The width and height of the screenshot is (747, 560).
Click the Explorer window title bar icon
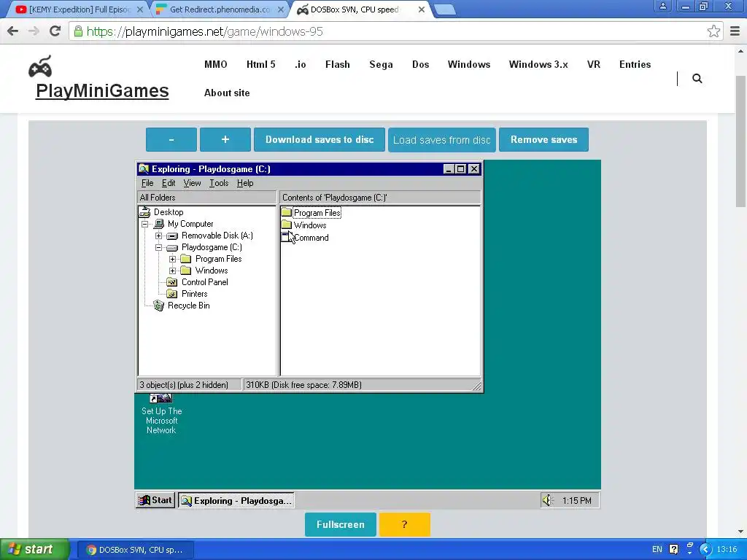coord(144,169)
